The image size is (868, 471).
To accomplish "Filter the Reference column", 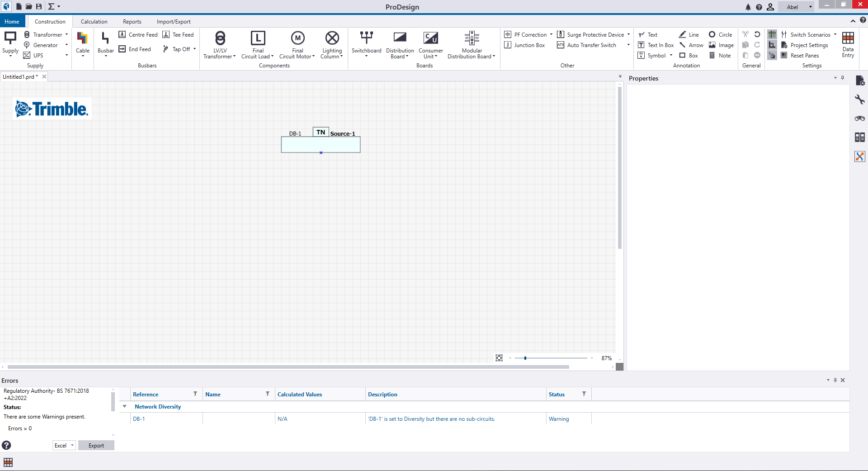I will (x=195, y=394).
